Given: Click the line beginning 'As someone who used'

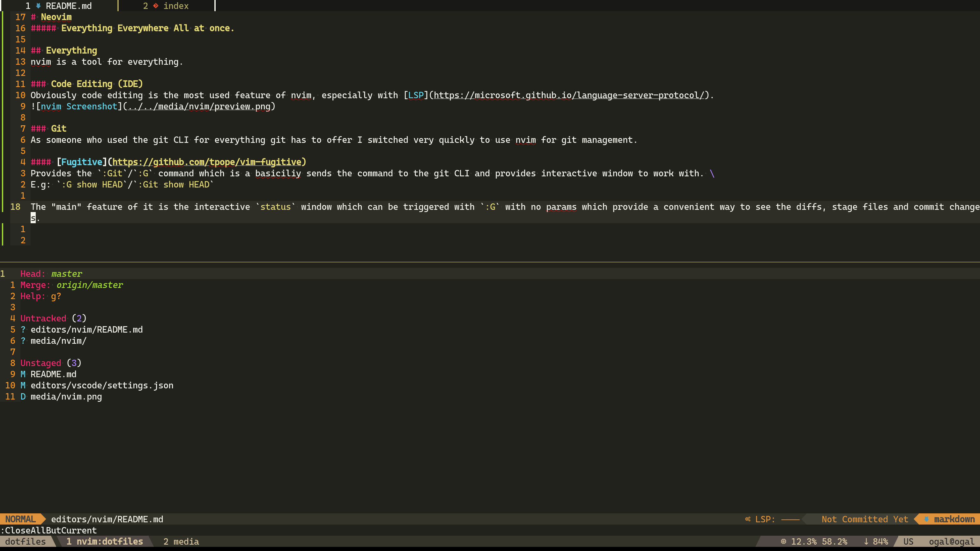Looking at the screenshot, I should coord(334,140).
